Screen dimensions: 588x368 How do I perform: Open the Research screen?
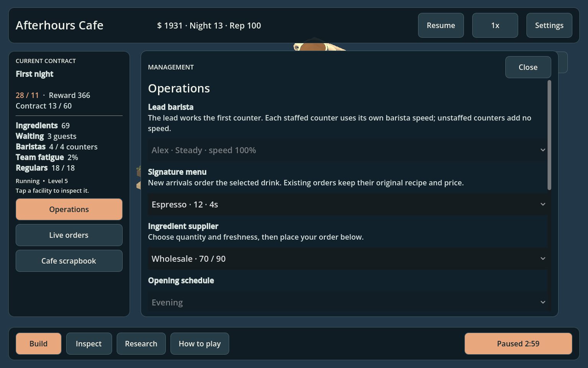pos(141,343)
